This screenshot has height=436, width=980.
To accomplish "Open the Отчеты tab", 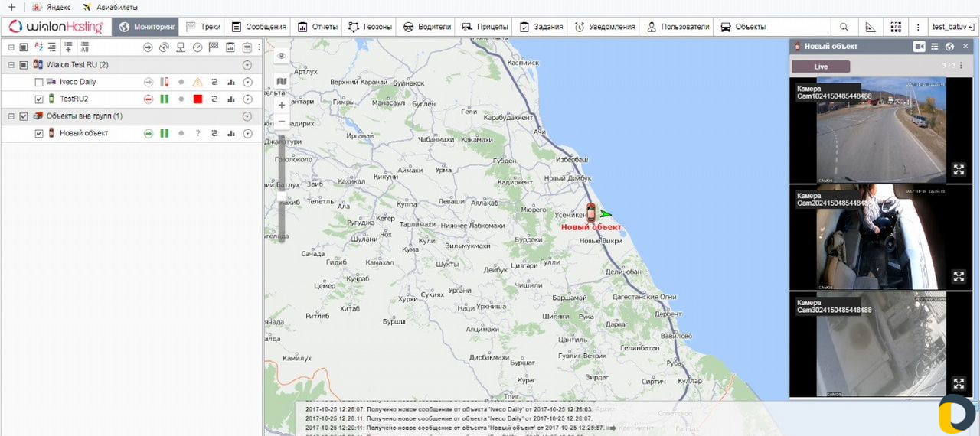I will point(317,27).
